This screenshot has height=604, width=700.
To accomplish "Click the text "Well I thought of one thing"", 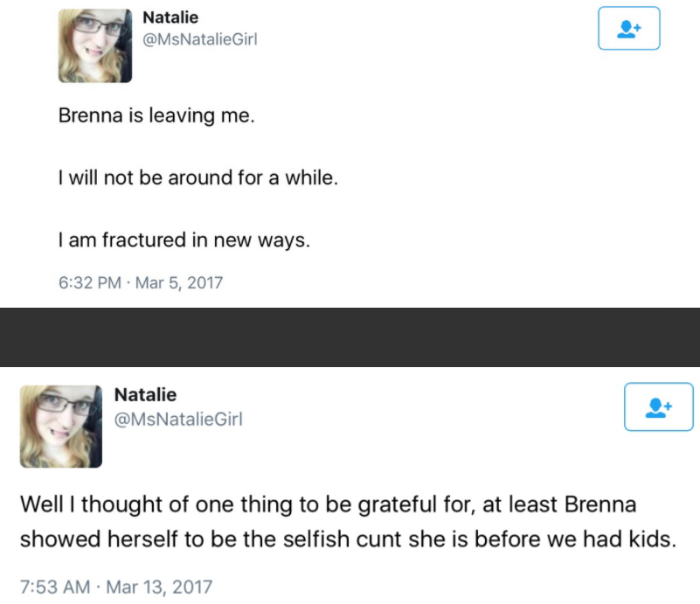I will [154, 504].
